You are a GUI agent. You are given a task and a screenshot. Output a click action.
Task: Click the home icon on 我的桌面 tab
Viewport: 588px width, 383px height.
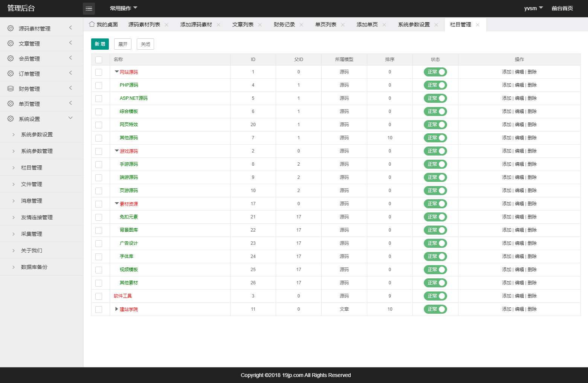[x=92, y=24]
